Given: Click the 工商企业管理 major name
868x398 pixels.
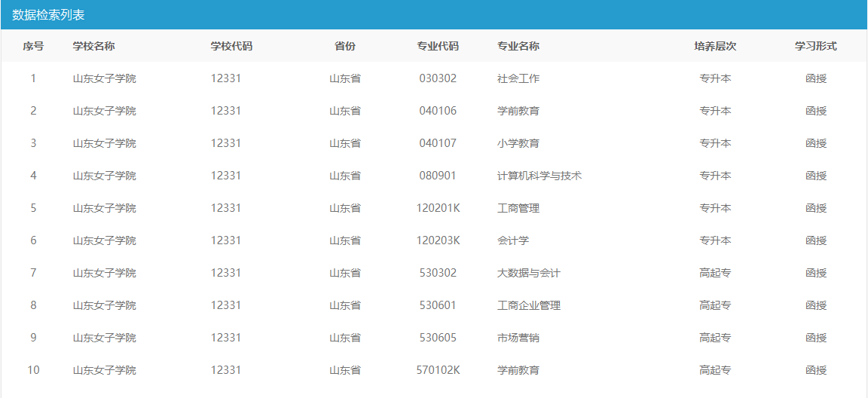Looking at the screenshot, I should (529, 305).
